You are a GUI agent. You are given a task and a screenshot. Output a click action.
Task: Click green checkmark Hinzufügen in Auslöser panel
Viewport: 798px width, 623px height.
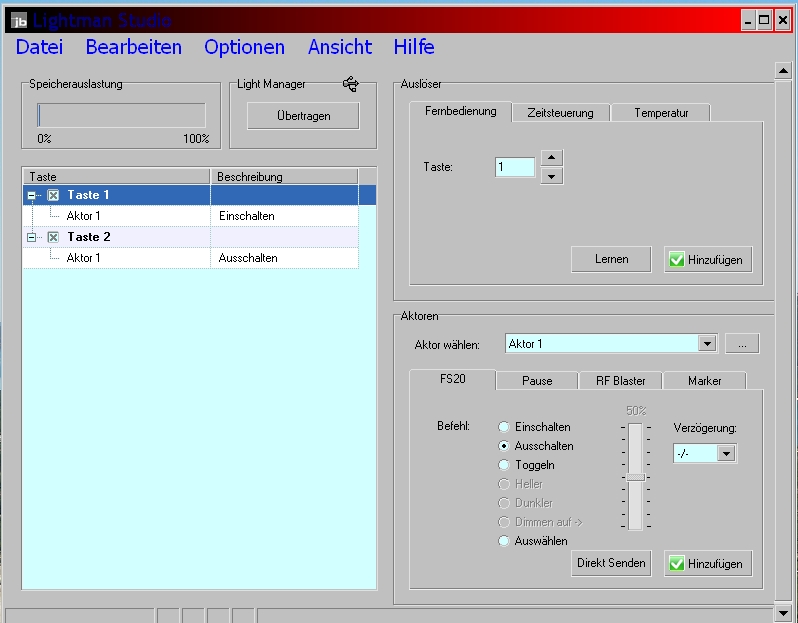click(708, 259)
